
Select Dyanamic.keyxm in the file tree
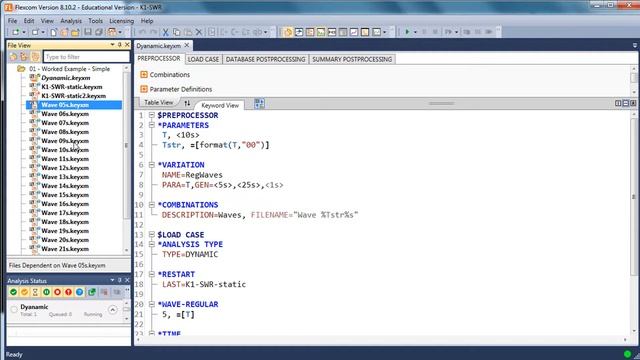tap(66, 78)
